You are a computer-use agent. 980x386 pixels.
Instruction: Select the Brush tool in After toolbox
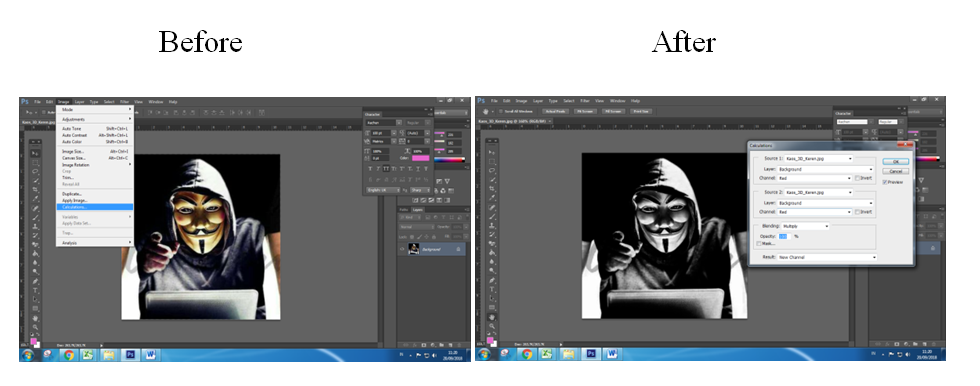(491, 217)
